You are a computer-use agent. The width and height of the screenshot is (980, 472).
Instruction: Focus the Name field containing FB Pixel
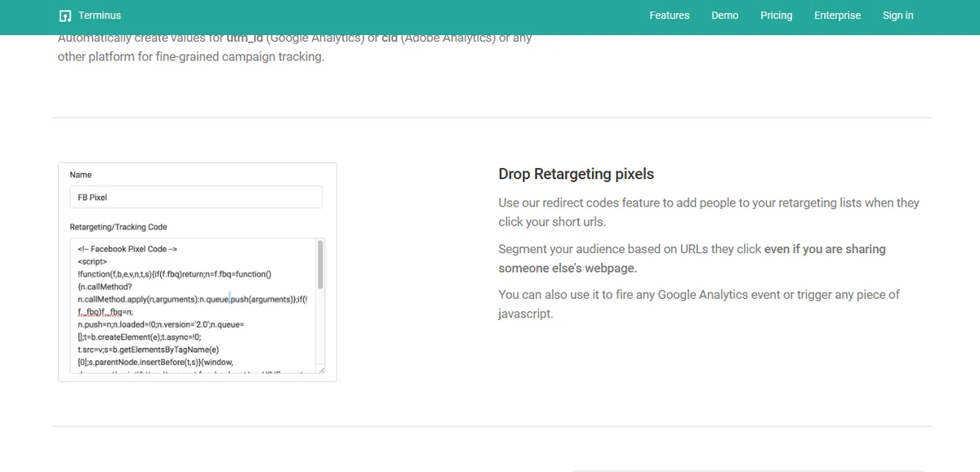click(x=196, y=198)
